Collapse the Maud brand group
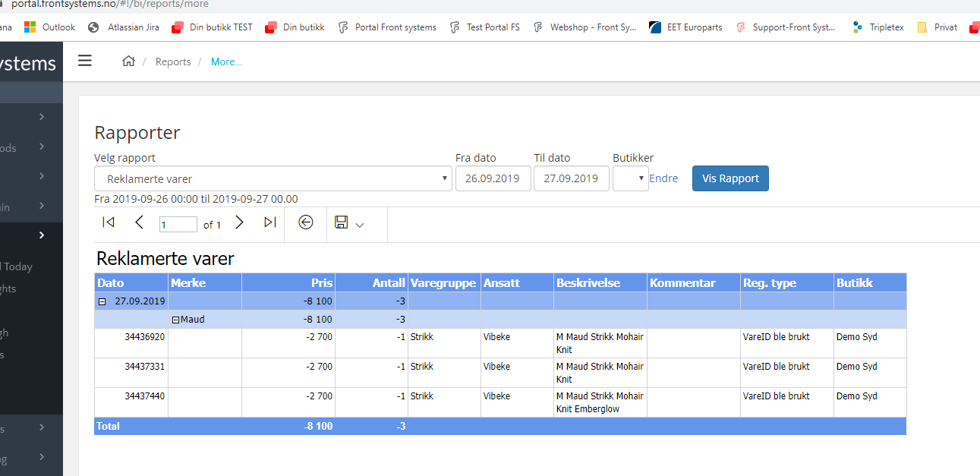Image resolution: width=980 pixels, height=476 pixels. coord(175,320)
